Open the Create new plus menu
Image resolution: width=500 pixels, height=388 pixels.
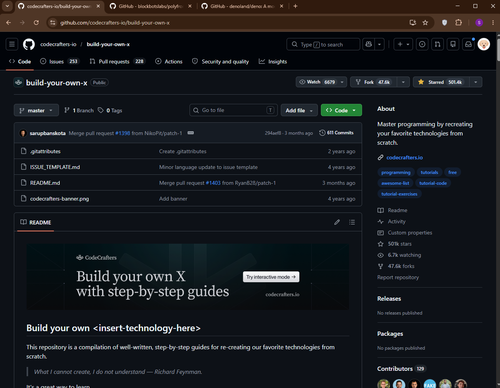403,44
